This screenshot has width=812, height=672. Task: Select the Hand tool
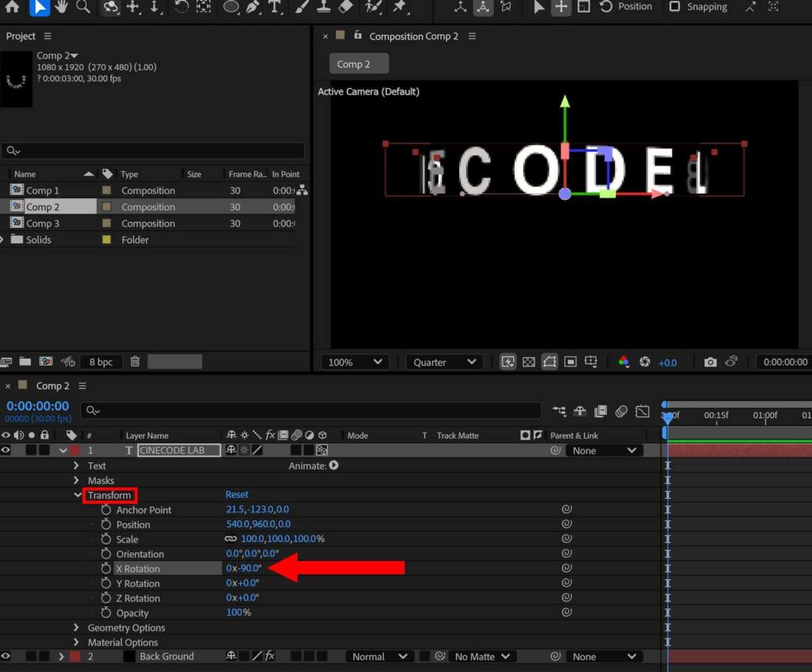62,6
